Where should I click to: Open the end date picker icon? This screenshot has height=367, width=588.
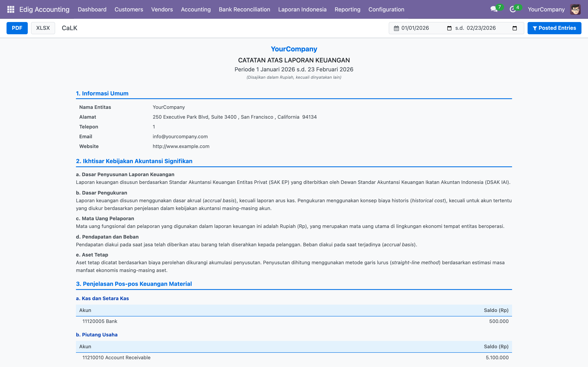tap(515, 28)
